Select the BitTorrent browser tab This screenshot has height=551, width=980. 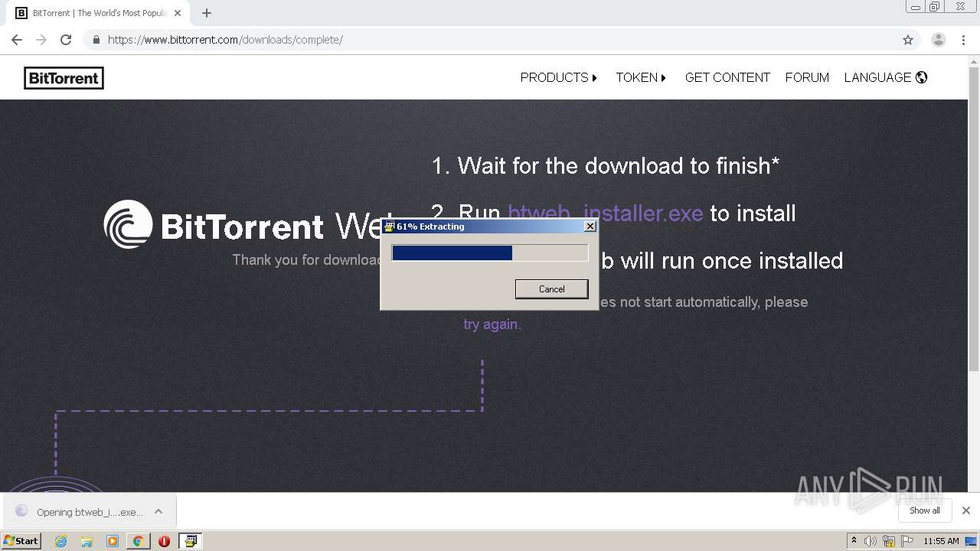pyautogui.click(x=98, y=13)
